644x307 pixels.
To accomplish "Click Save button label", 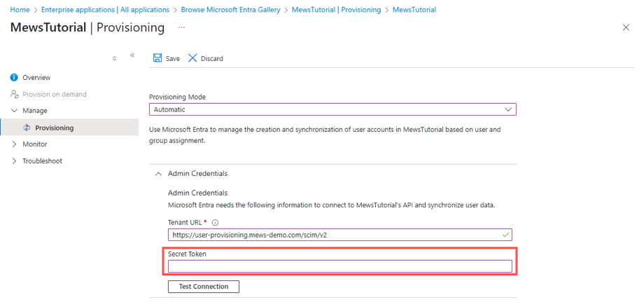I will click(173, 59).
